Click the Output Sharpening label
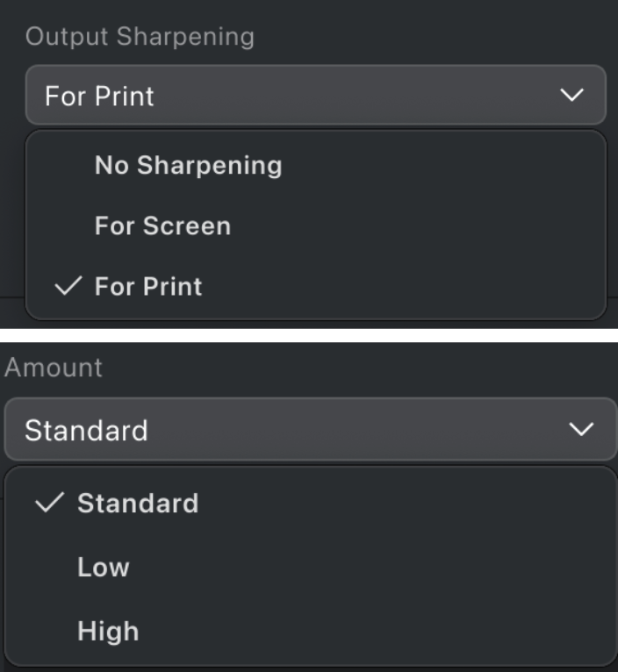 click(x=140, y=37)
